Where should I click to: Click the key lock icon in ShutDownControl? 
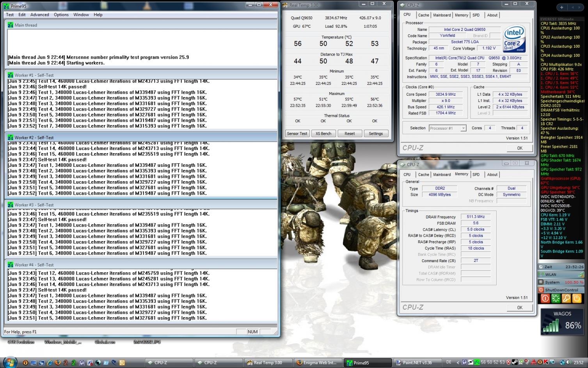tap(566, 298)
